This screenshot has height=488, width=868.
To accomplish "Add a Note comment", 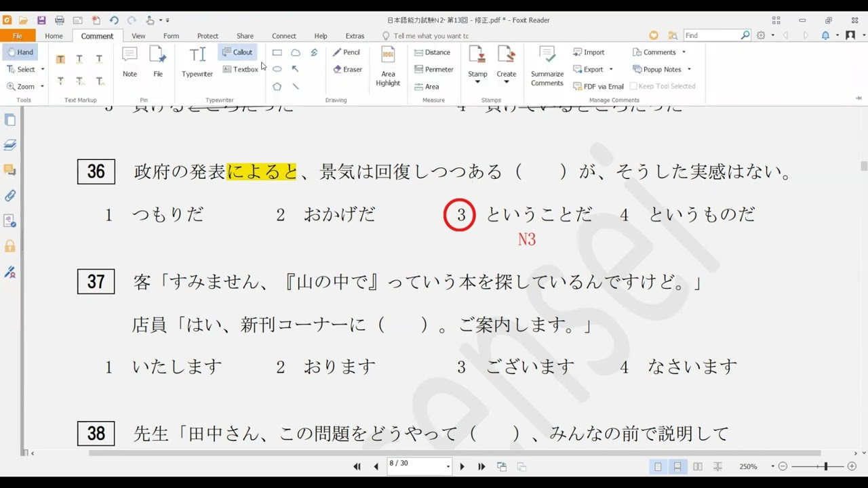I will 130,62.
